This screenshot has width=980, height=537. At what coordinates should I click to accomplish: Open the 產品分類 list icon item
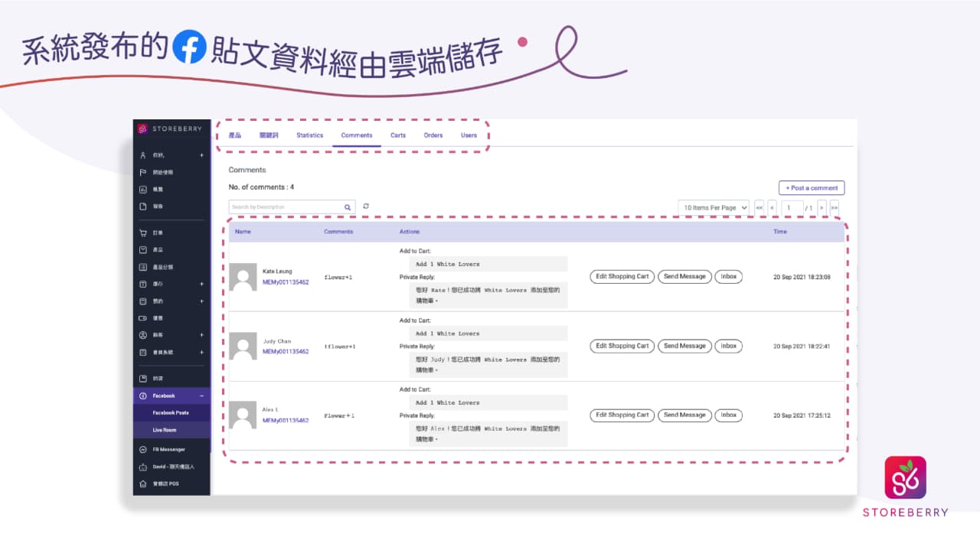coord(143,267)
